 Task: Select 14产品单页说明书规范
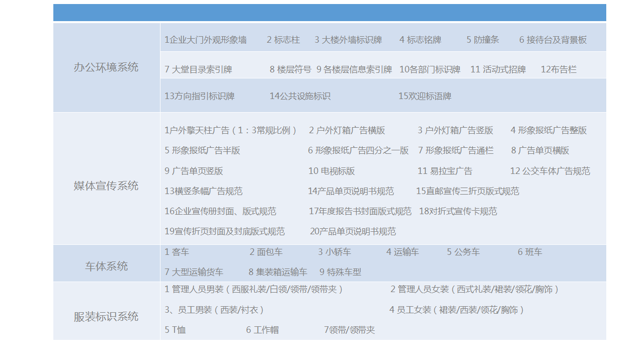[x=351, y=192]
